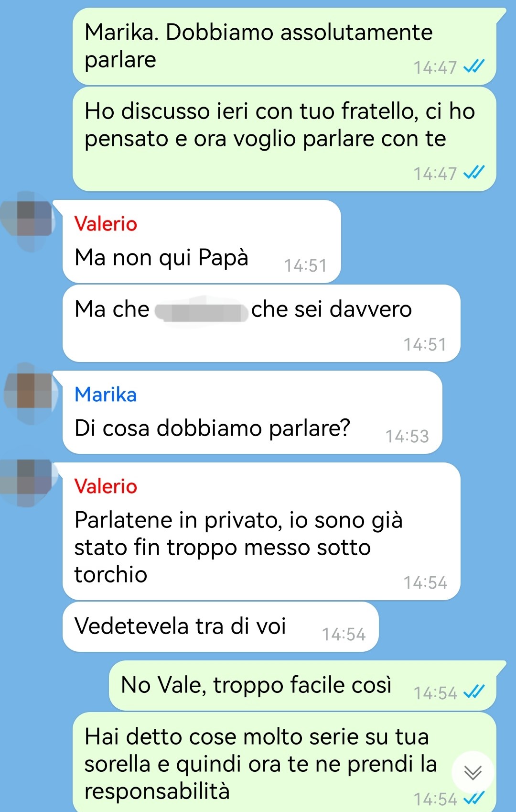Tap read checkmarks on 'Marika. Dobbiamo assolutamente parlare'

click(x=474, y=66)
